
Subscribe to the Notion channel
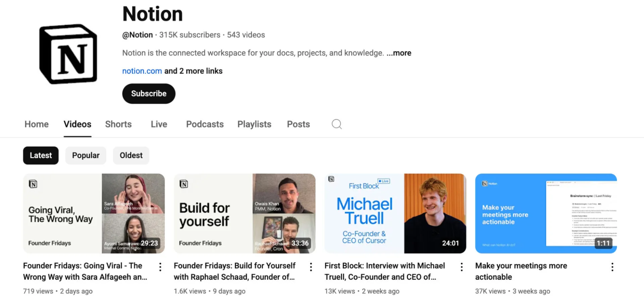(149, 93)
